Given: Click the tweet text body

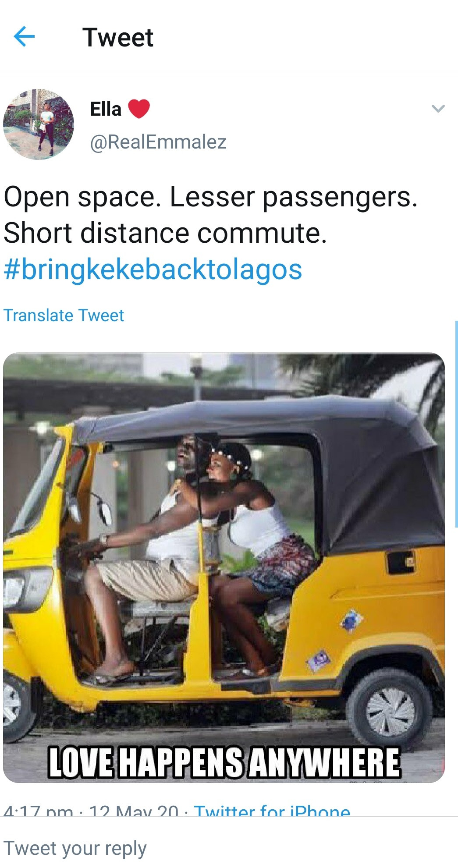Looking at the screenshot, I should point(210,215).
